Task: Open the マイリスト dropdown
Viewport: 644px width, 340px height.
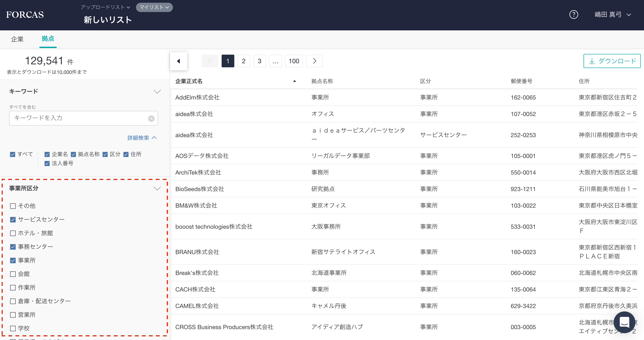Action: [x=154, y=7]
